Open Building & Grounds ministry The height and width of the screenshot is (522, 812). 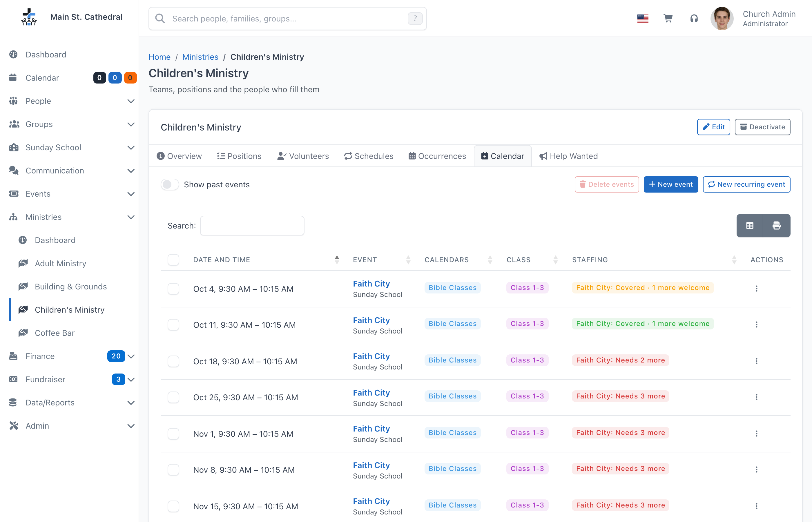70,287
